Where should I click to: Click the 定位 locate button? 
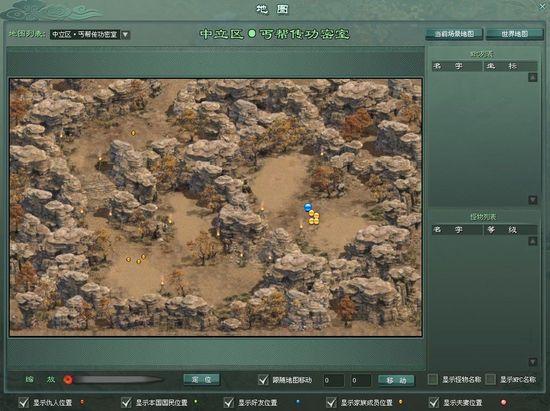[201, 379]
